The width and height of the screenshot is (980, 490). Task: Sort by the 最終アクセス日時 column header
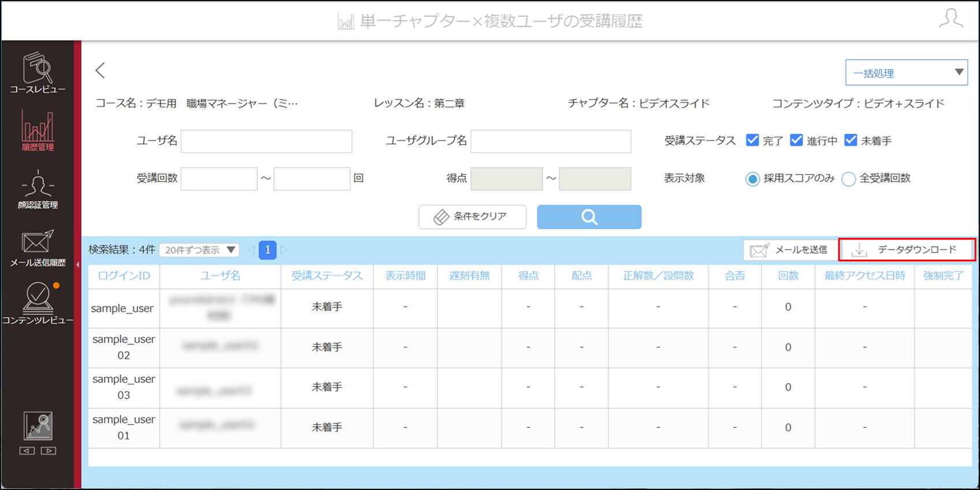tap(865, 276)
